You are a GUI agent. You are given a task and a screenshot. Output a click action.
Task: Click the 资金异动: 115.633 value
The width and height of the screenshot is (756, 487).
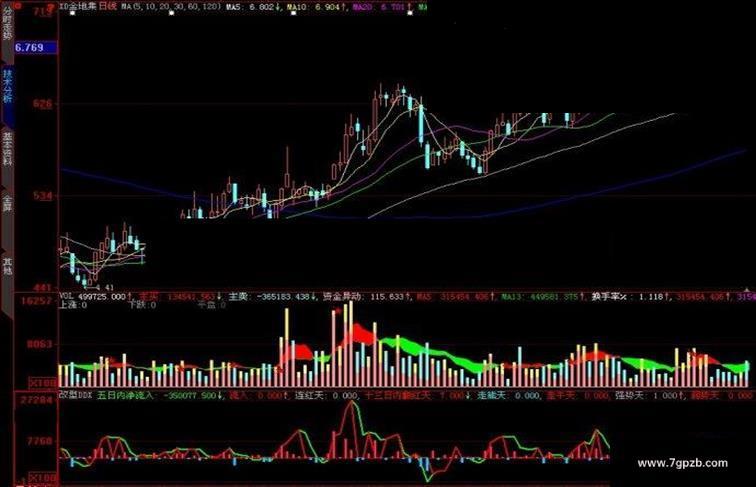366,297
